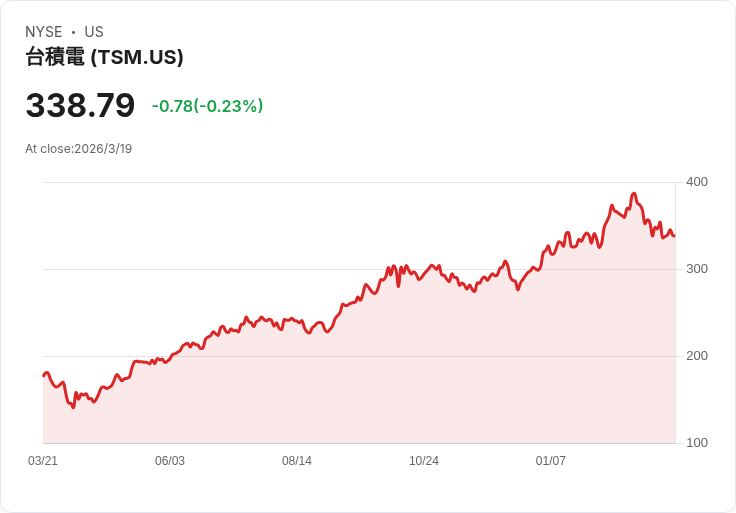The height and width of the screenshot is (513, 736).
Task: Select the 01/07 date on x-axis
Action: (x=551, y=461)
